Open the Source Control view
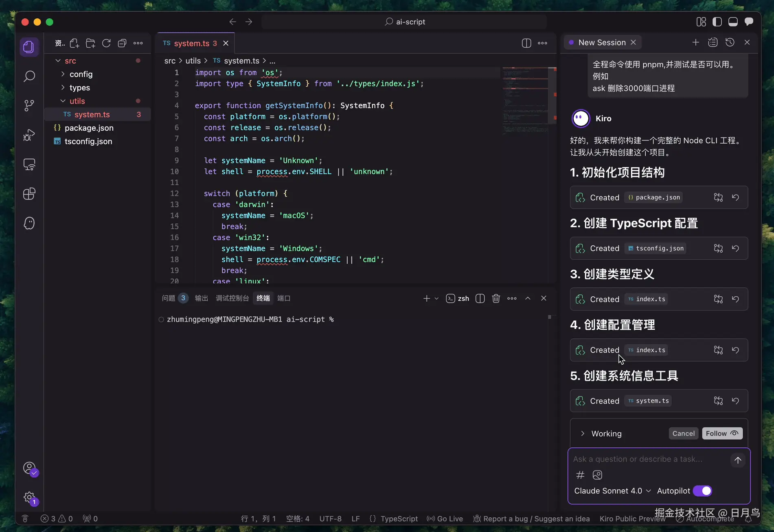The image size is (774, 532). [29, 105]
